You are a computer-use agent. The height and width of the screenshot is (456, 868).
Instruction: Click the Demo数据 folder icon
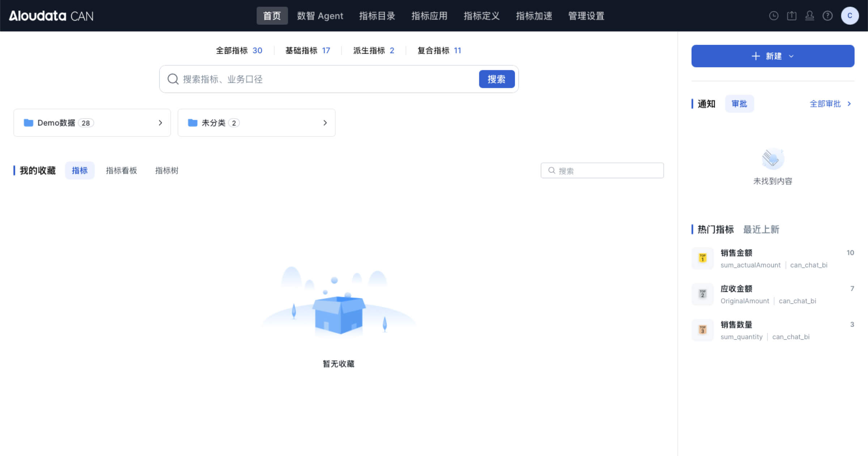tap(28, 123)
